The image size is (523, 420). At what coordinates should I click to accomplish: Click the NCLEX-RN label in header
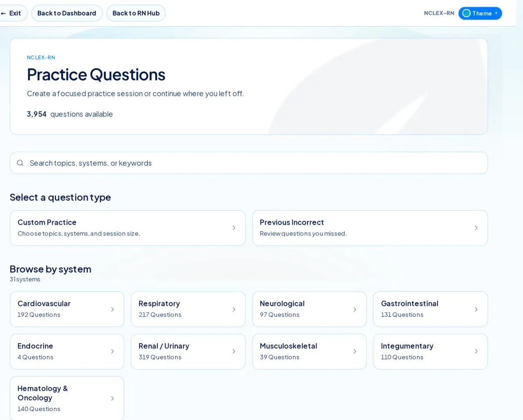[439, 13]
